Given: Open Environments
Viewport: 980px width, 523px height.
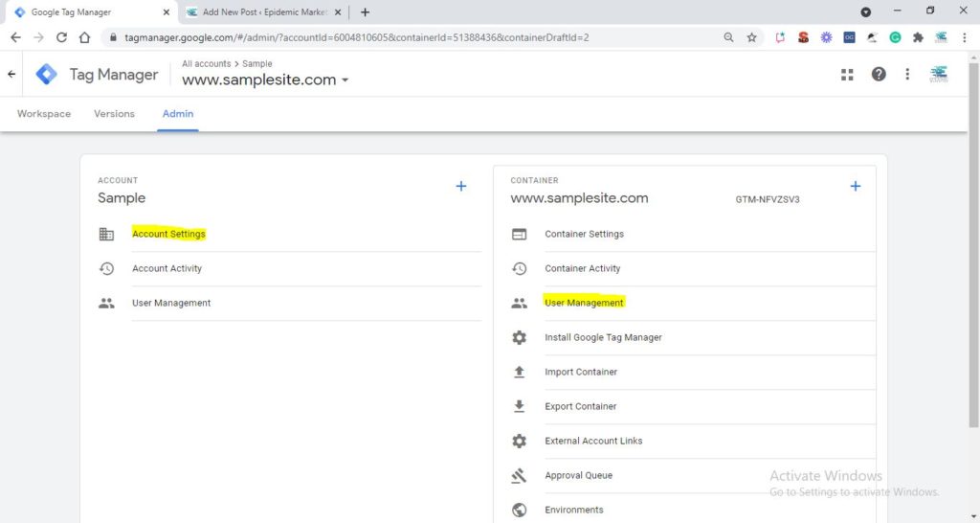Looking at the screenshot, I should coord(574,510).
